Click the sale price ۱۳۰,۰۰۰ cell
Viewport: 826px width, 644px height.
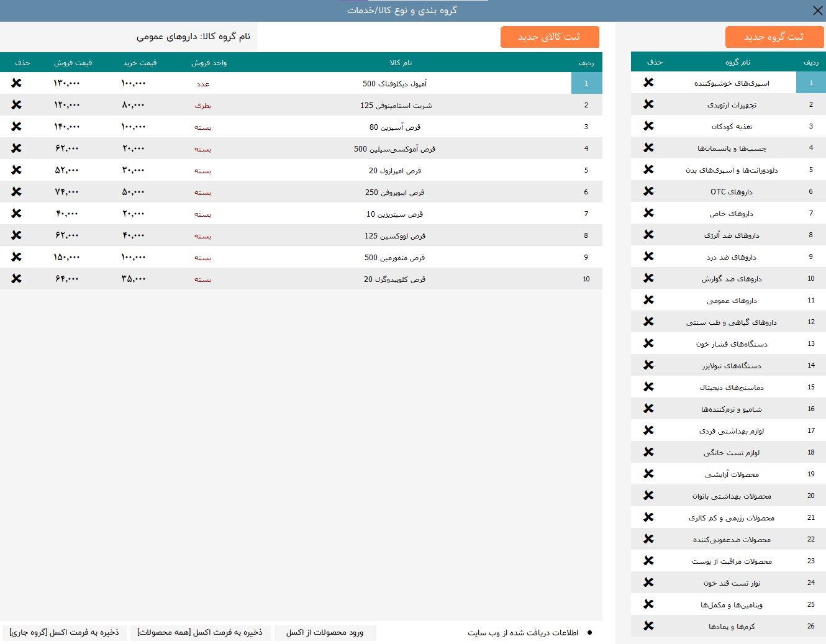click(x=66, y=83)
